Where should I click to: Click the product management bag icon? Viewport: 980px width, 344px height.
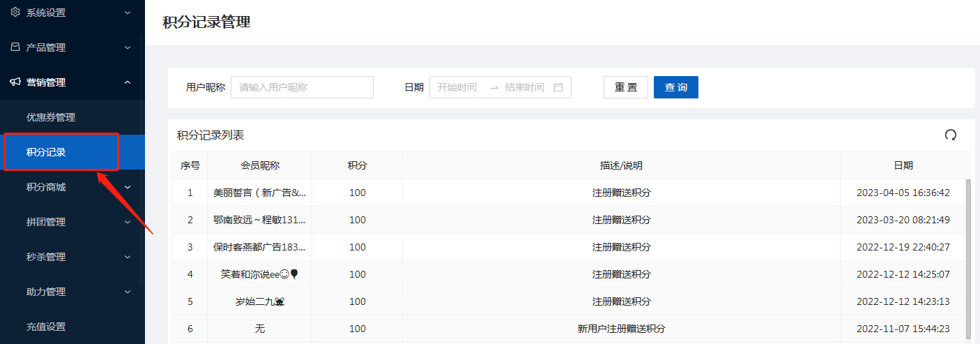point(15,47)
